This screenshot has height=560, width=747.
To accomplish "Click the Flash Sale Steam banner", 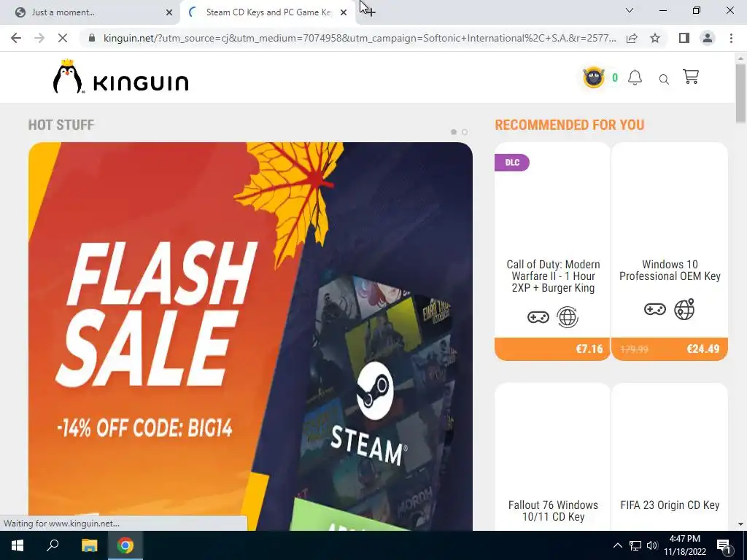I will (251, 336).
